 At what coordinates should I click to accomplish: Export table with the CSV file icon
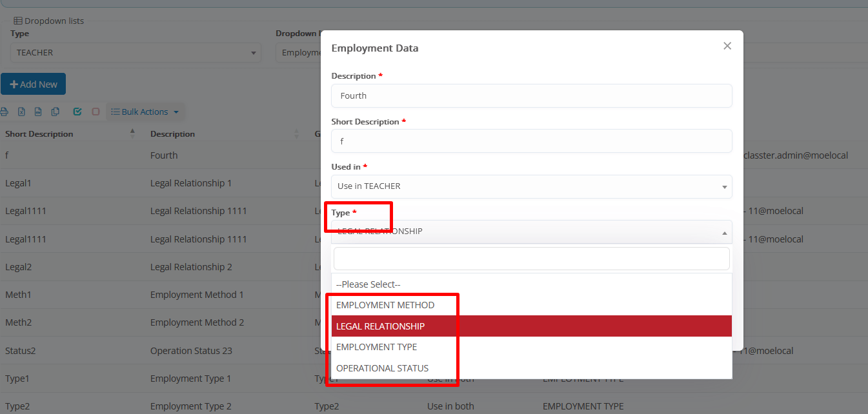[38, 112]
